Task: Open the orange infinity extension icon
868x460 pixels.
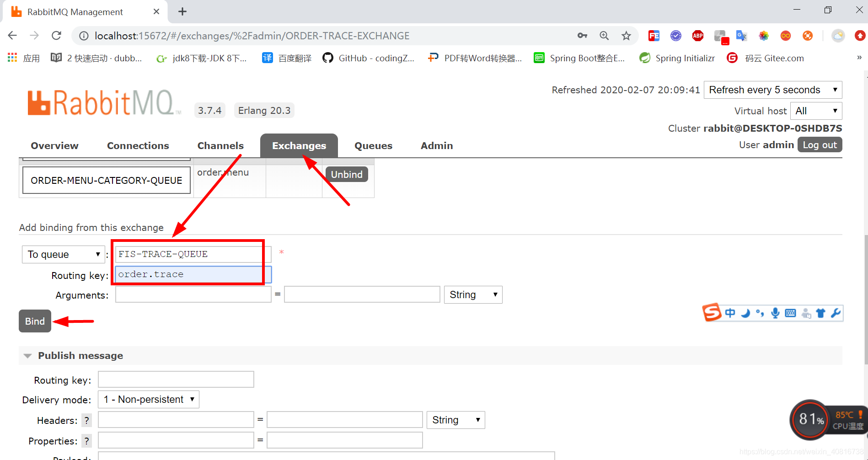Action: tap(786, 36)
